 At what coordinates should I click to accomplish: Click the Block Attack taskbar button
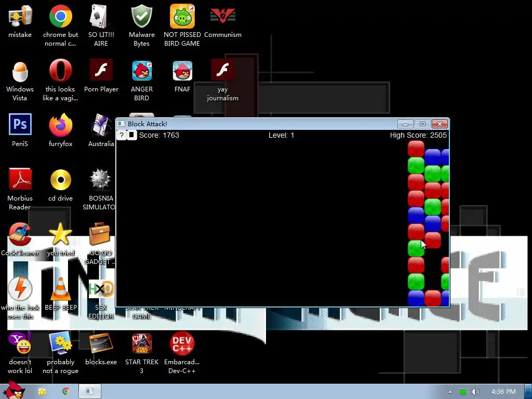point(90,392)
